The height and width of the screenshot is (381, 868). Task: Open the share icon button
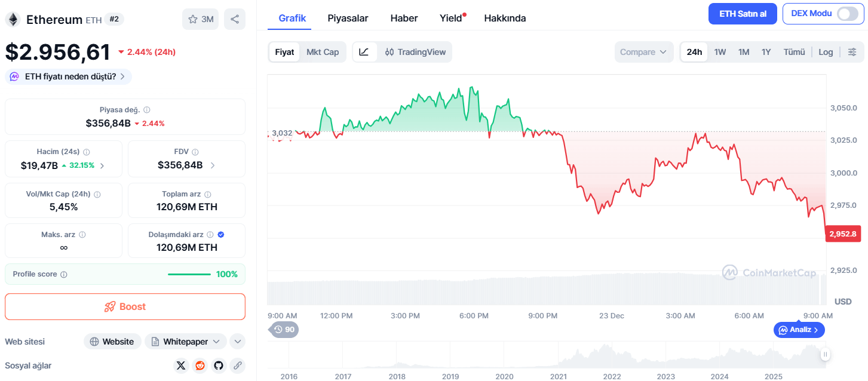point(235,19)
